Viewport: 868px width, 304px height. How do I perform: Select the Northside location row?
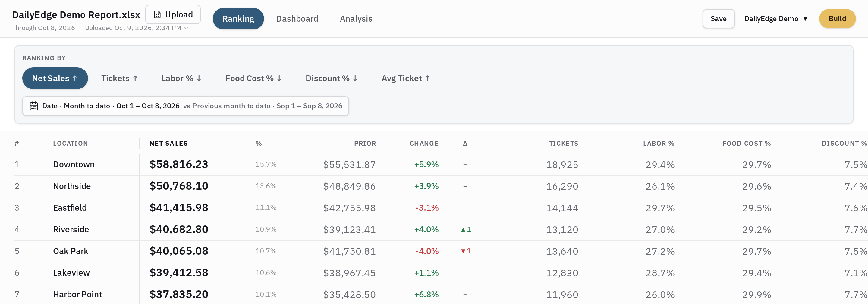click(441, 186)
